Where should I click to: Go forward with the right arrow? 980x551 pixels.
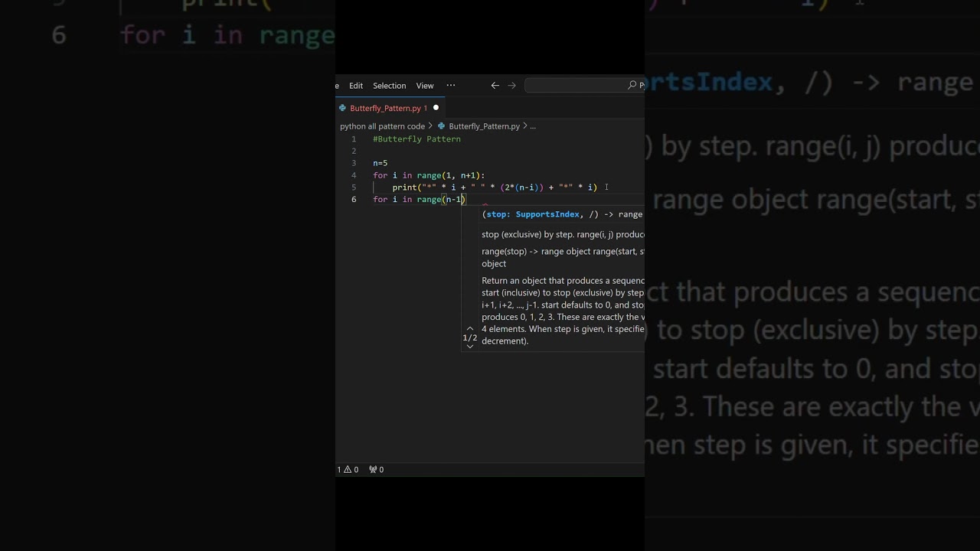(511, 86)
